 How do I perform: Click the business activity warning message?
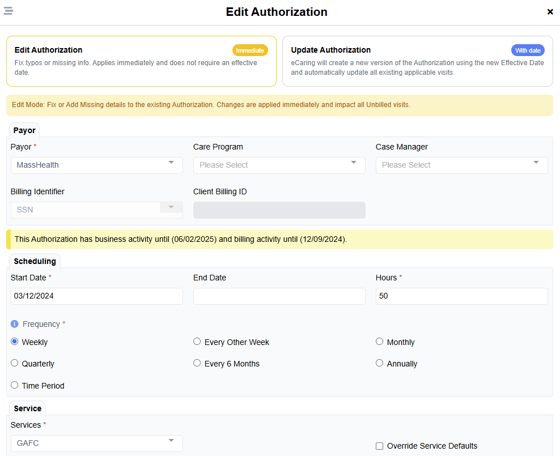click(280, 239)
